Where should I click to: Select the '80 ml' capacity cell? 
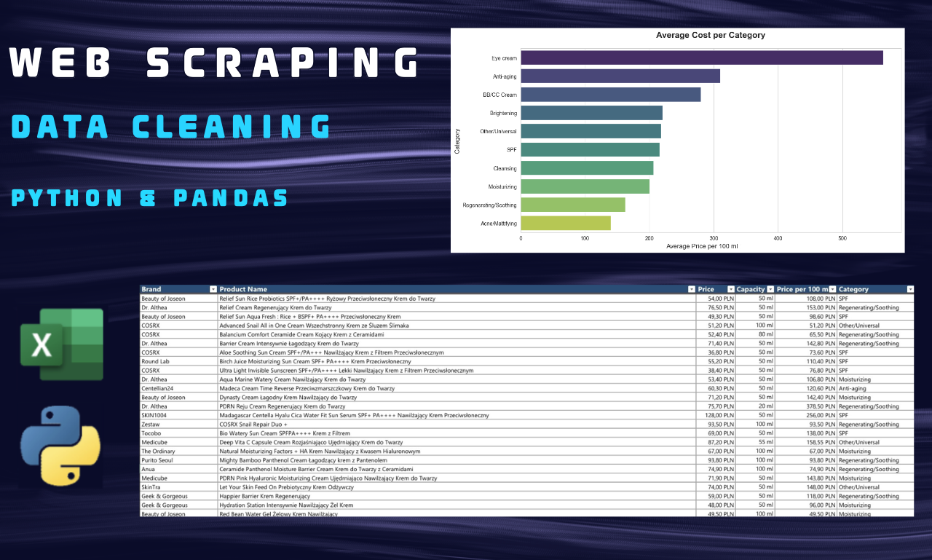pyautogui.click(x=755, y=334)
